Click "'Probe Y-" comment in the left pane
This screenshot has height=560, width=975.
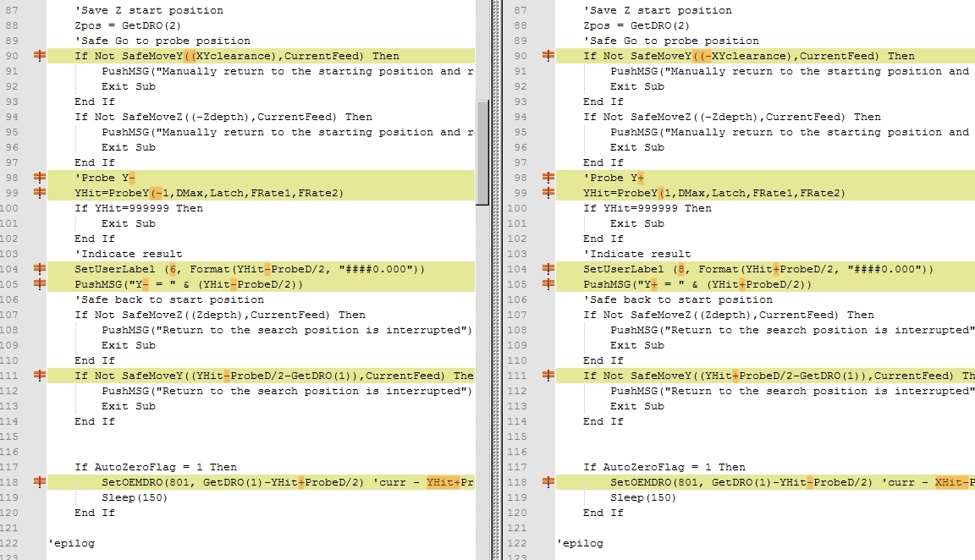[104, 178]
